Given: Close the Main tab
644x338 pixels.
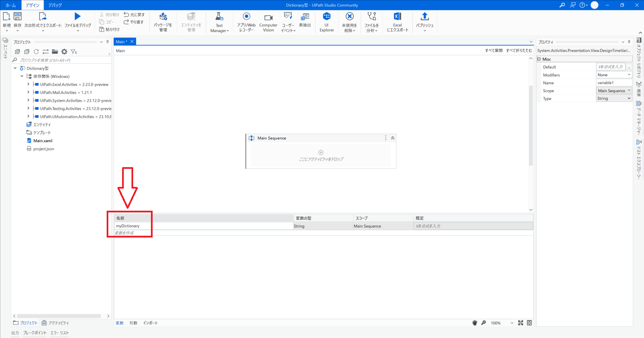Looking at the screenshot, I should 132,42.
